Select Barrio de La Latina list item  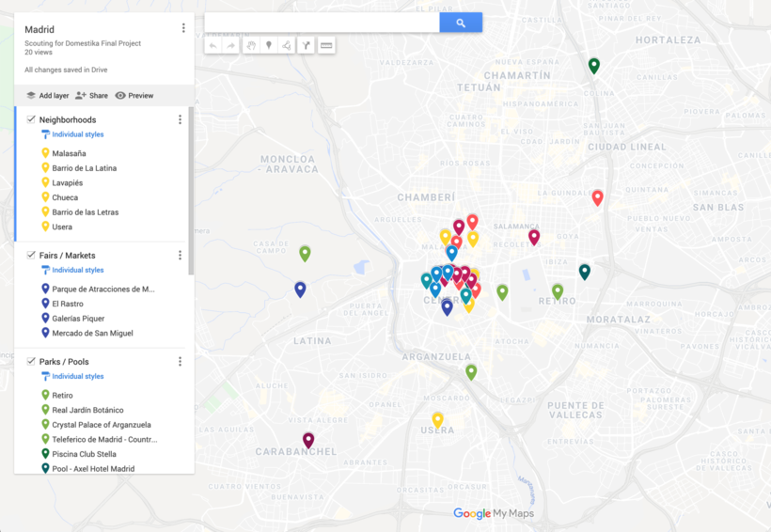click(84, 168)
